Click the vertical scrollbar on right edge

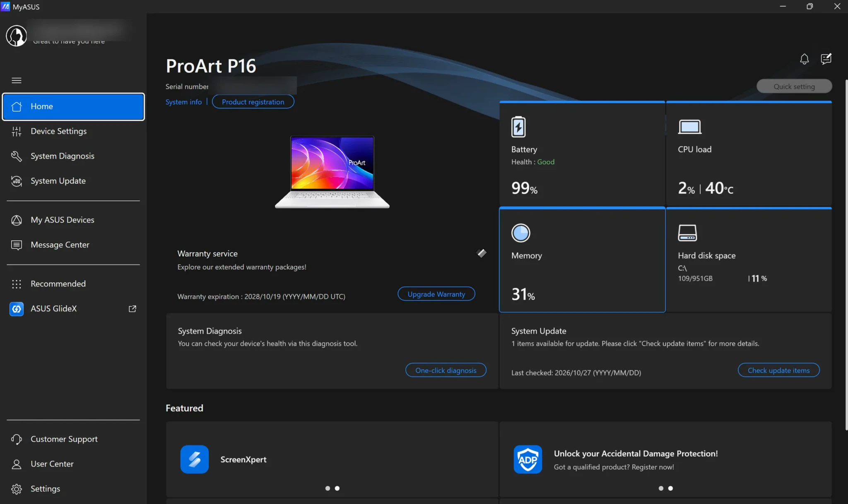point(846,254)
